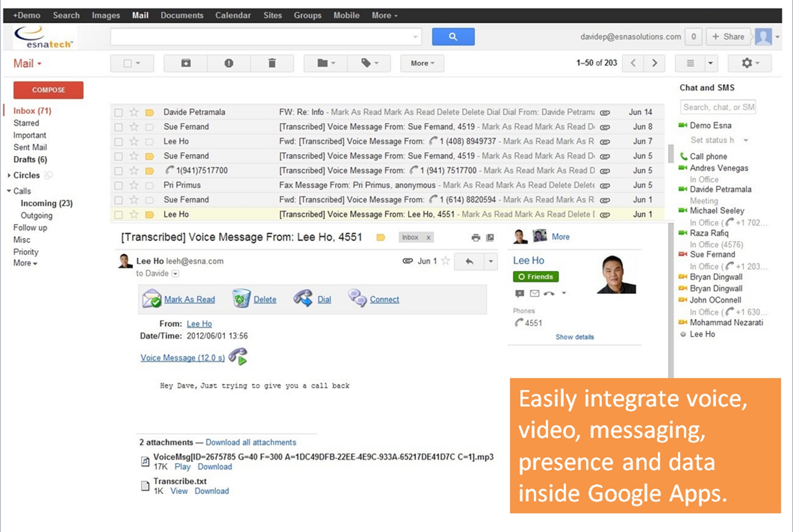Click the Share button
Image resolution: width=793 pixels, height=532 pixels.
pos(728,36)
